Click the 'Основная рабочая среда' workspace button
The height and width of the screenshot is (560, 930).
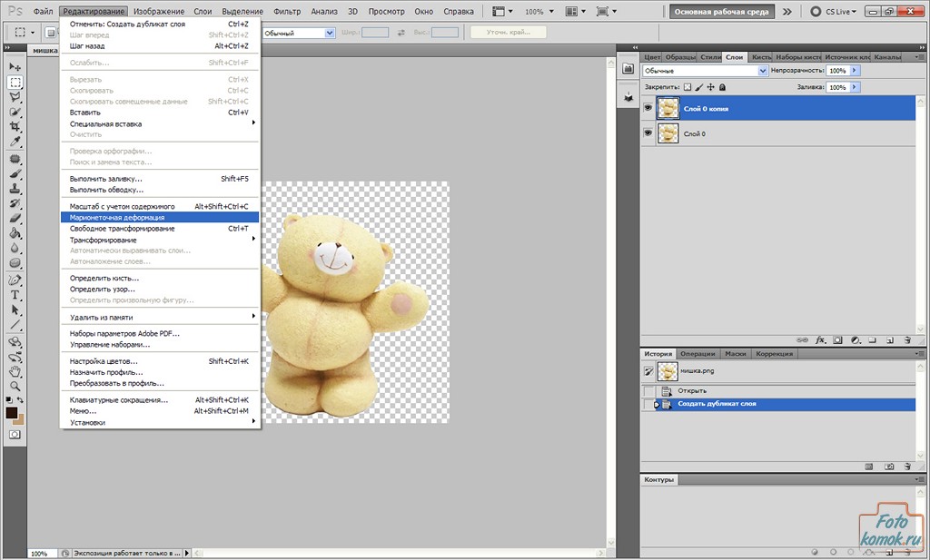coord(722,12)
